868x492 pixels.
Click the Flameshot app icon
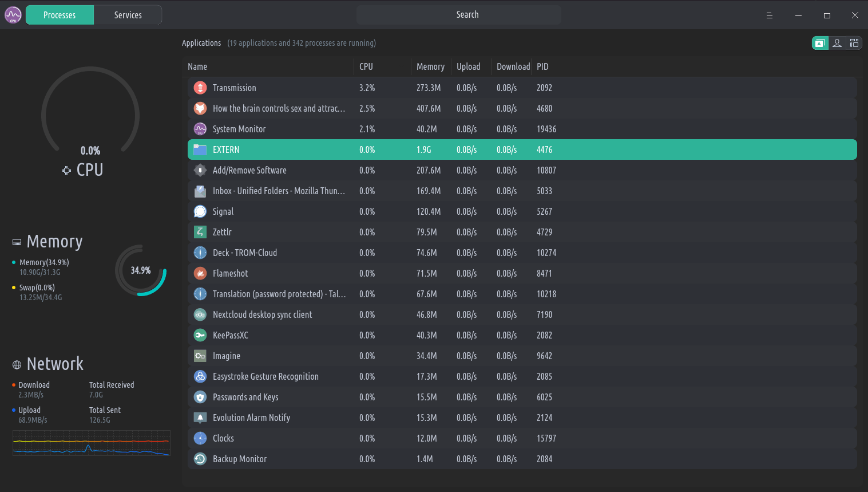[200, 273]
